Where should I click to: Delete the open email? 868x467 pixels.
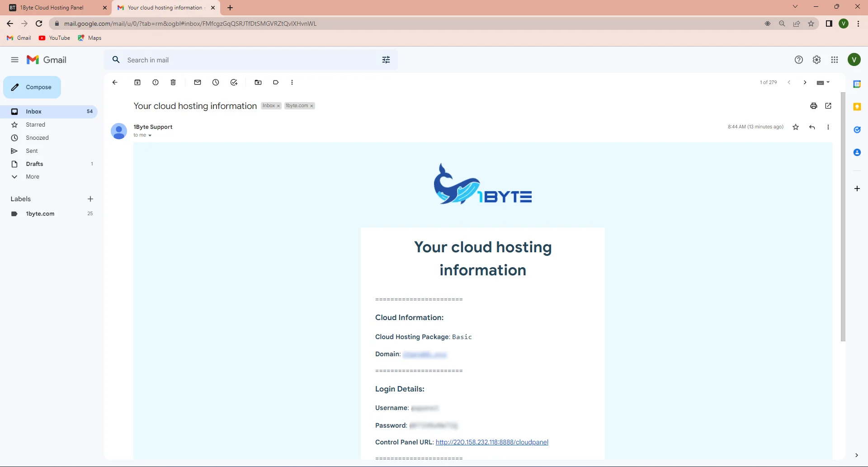(173, 82)
